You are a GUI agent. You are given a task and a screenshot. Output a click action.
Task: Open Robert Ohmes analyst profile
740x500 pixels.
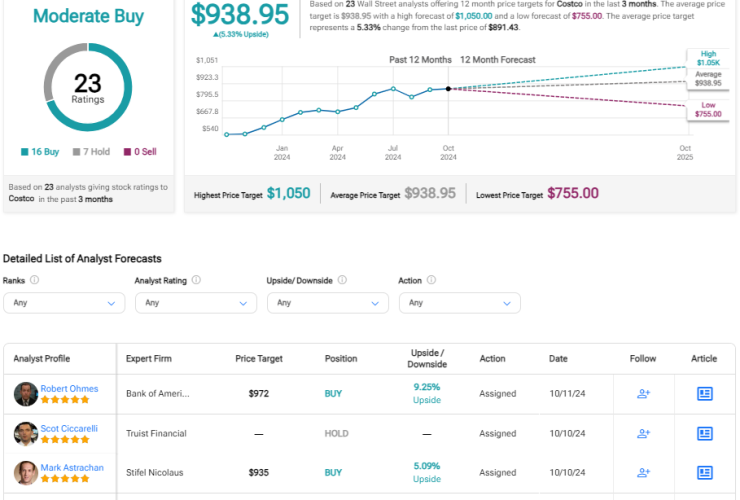point(69,389)
